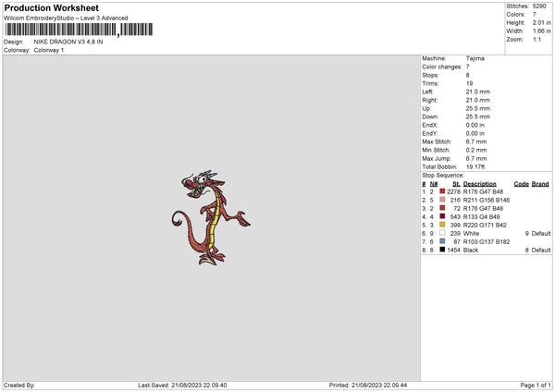Viewport: 555px width, 392px height.
Task: Click the Max Jump value 6.7 mm
Action: pyautogui.click(x=476, y=158)
